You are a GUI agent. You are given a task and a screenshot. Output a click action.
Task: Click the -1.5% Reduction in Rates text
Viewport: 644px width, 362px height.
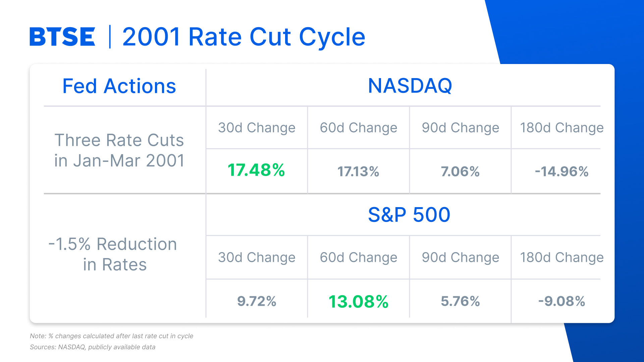113,254
